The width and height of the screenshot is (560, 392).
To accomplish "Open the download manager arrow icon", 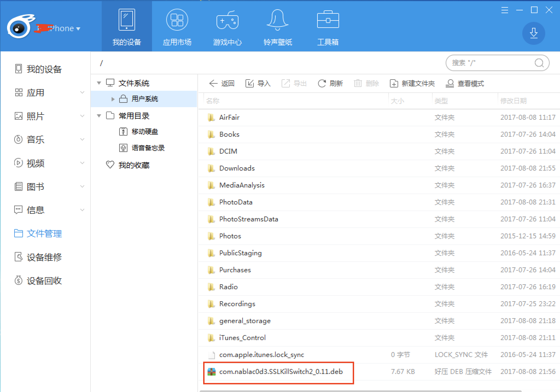I will pos(533,33).
